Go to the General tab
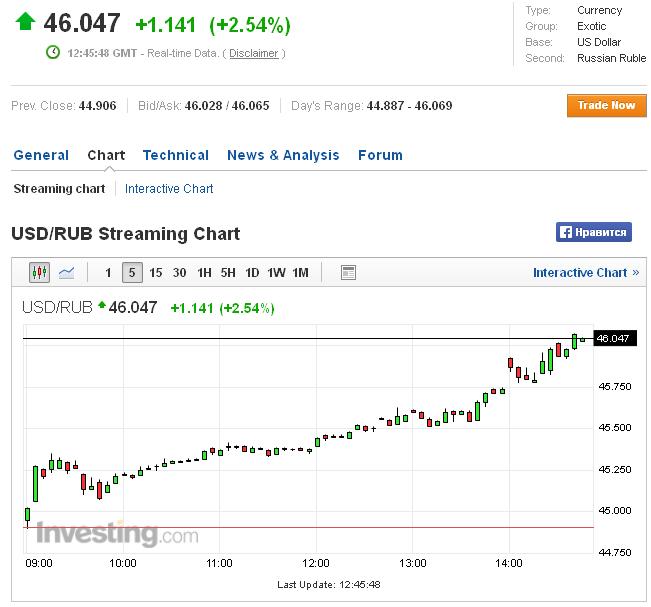This screenshot has height=607, width=651. pos(41,155)
